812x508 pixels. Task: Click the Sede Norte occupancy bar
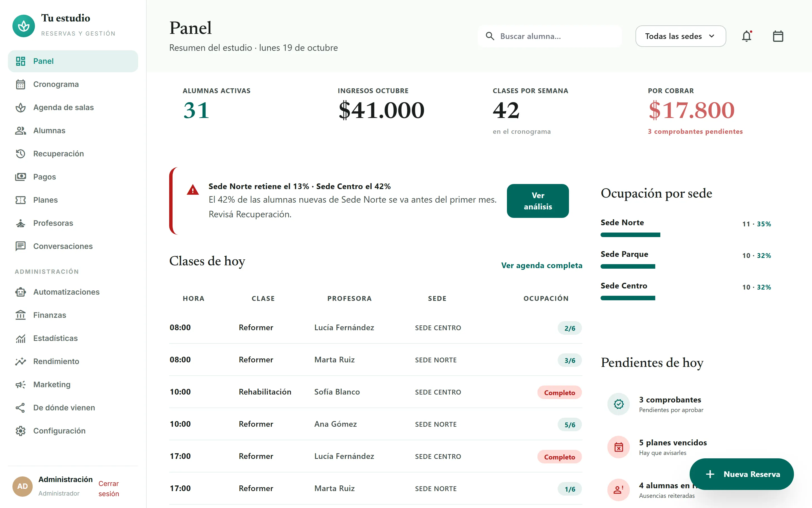coord(630,235)
